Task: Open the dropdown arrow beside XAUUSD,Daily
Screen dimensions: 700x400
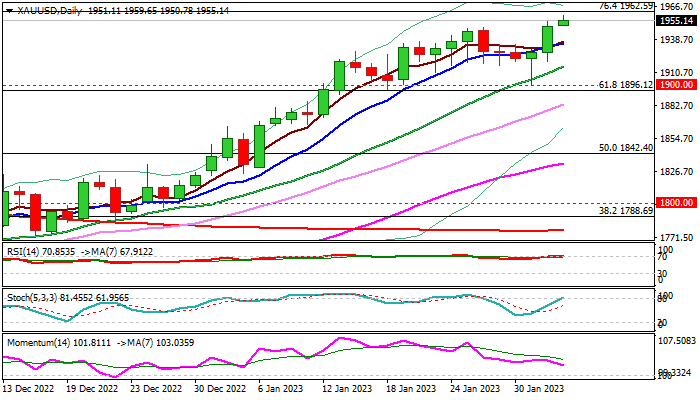Action: [9, 11]
